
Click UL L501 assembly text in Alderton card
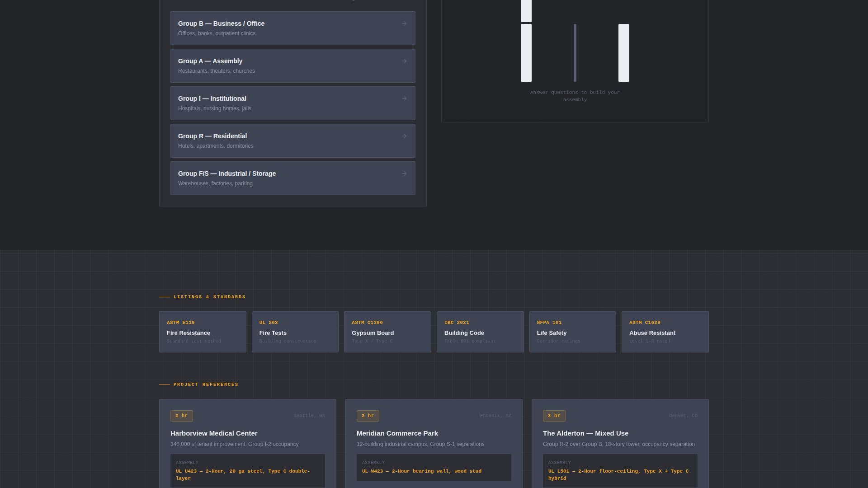tap(618, 474)
